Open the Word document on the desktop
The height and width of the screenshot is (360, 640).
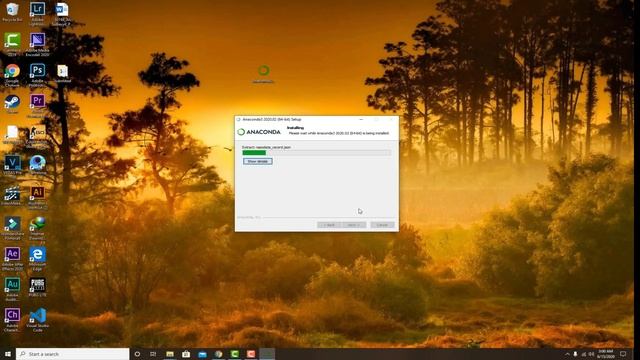pos(62,13)
